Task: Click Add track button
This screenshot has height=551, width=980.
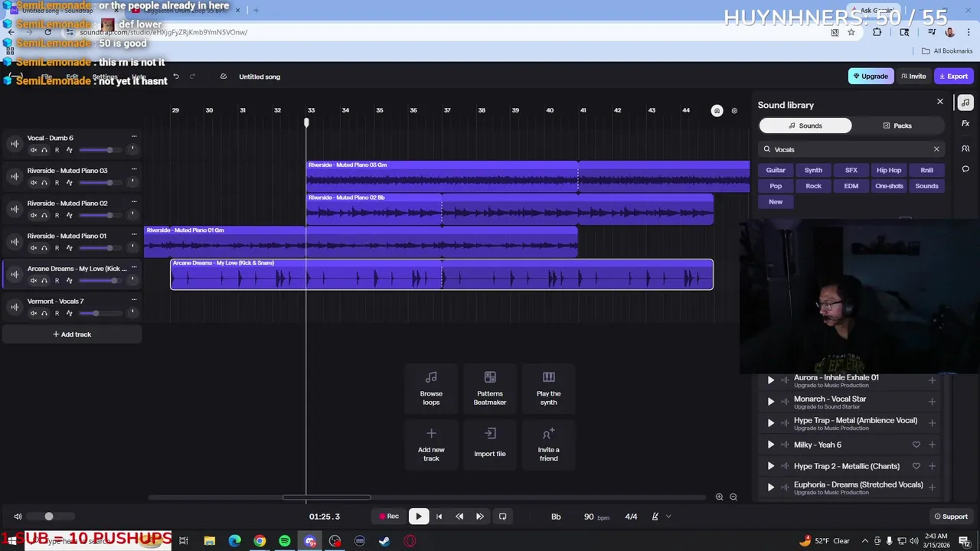Action: tap(72, 334)
